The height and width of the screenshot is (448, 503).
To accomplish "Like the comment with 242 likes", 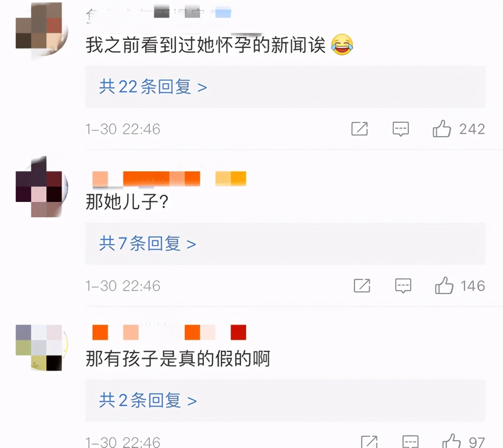I will tap(442, 129).
